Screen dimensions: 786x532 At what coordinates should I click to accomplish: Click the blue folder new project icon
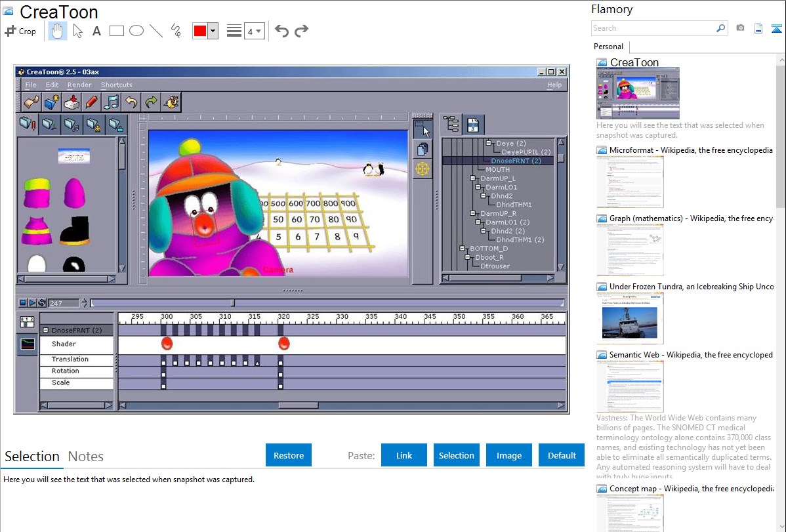52,102
